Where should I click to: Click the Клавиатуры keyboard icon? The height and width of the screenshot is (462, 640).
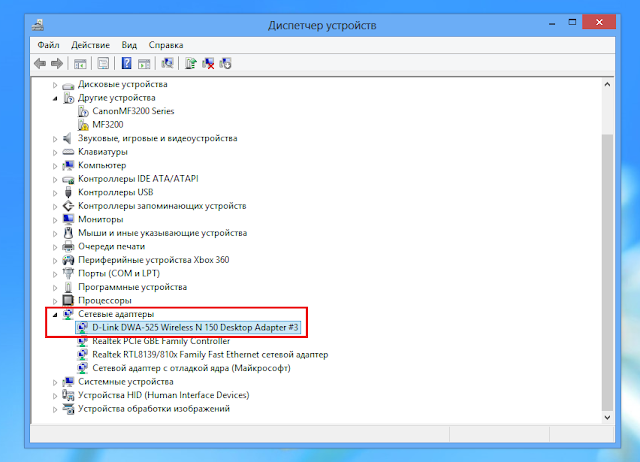pyautogui.click(x=68, y=152)
